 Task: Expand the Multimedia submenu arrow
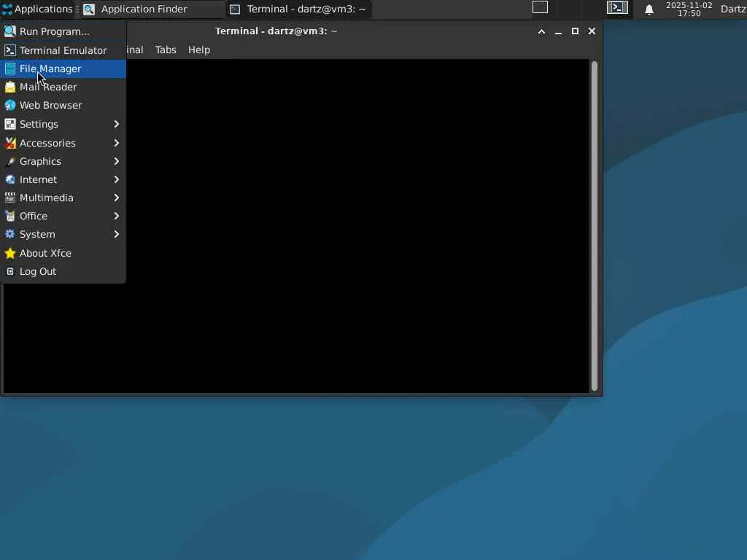tap(116, 198)
